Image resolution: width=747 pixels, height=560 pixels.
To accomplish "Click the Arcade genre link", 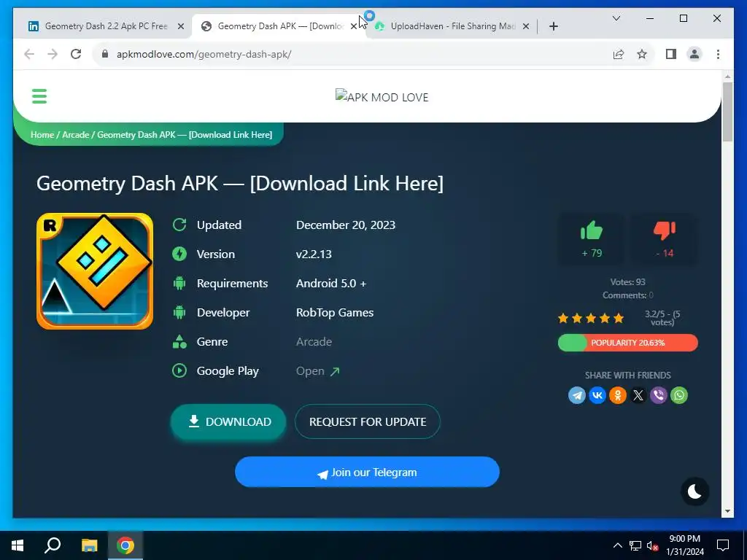I will point(314,342).
